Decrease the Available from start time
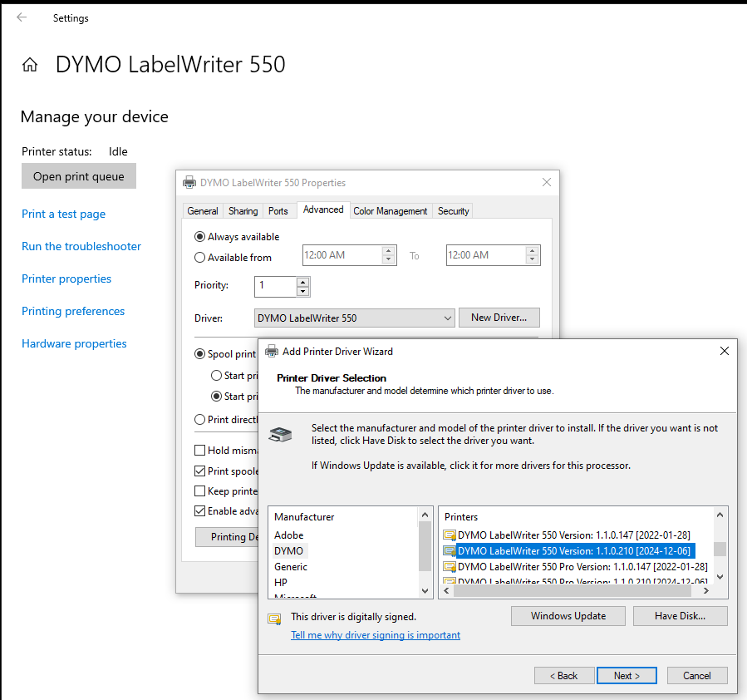This screenshot has height=700, width=747. (x=388, y=259)
